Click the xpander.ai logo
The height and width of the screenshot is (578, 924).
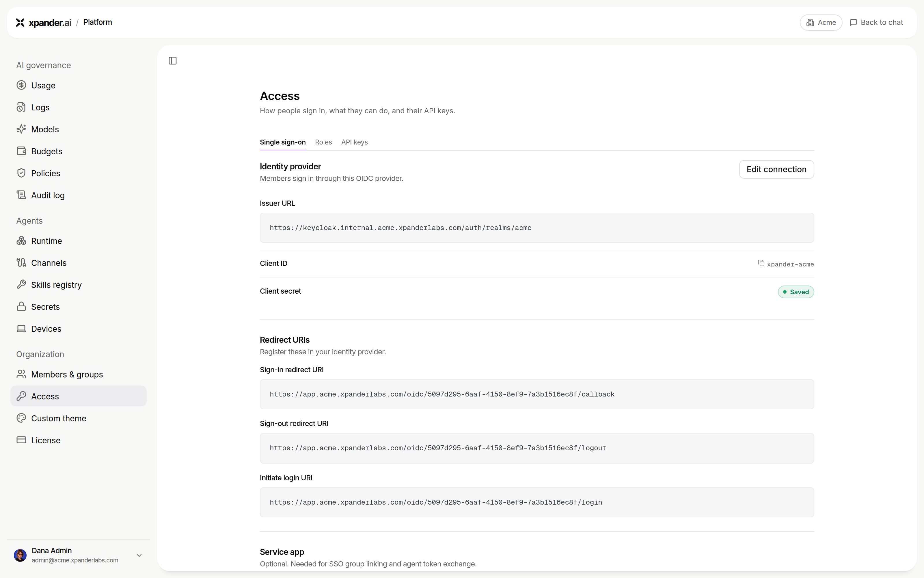pyautogui.click(x=44, y=23)
